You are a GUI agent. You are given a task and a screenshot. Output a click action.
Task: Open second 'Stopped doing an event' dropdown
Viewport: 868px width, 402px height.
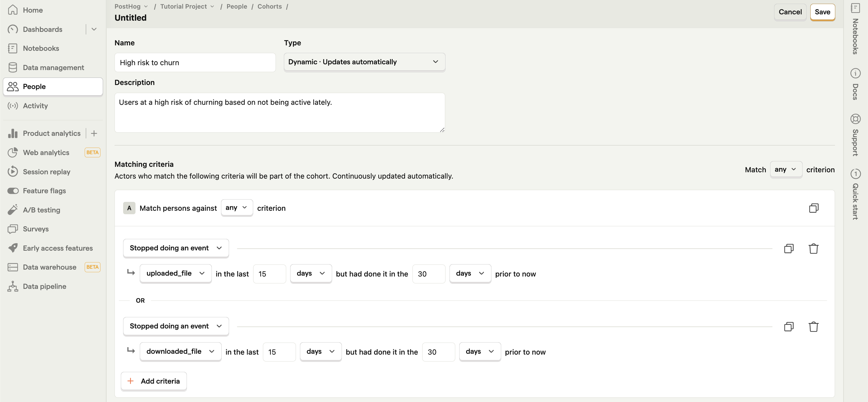(176, 326)
